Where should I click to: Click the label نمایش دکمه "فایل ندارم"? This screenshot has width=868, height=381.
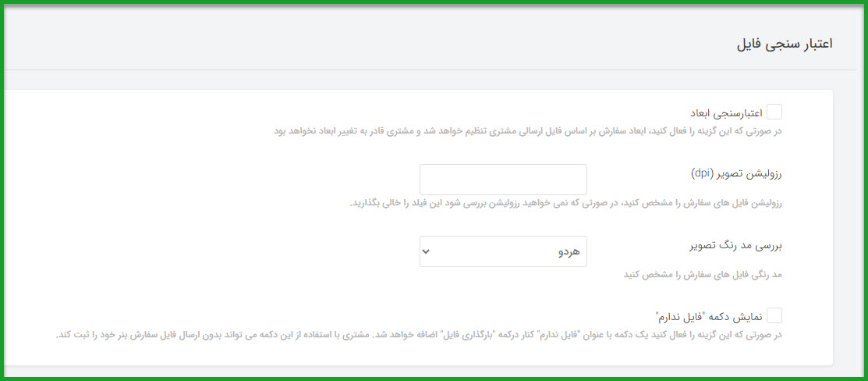707,316
